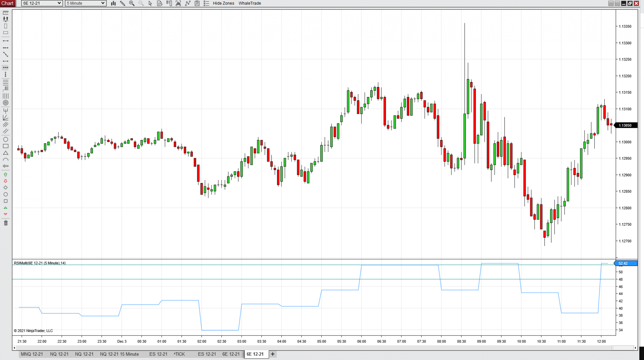Image resolution: width=644 pixels, height=360 pixels.
Task: Select the Fibonacci retracements tool
Action: pos(6,82)
